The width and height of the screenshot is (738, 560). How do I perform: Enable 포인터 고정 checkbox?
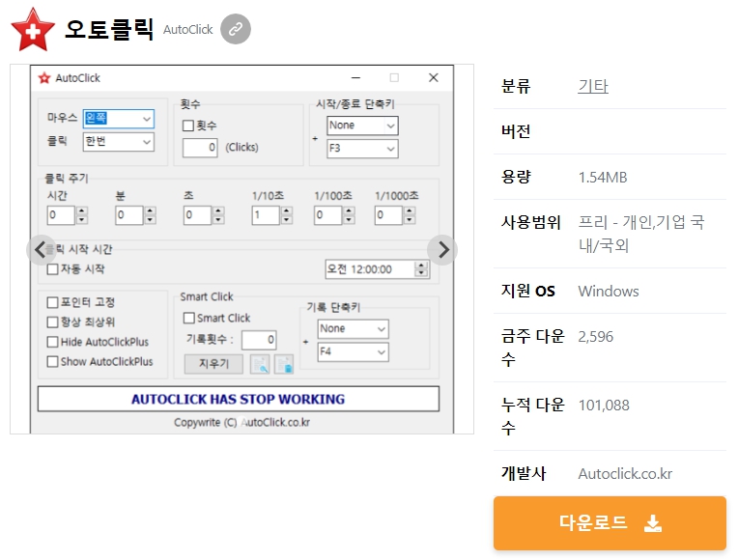(x=53, y=302)
